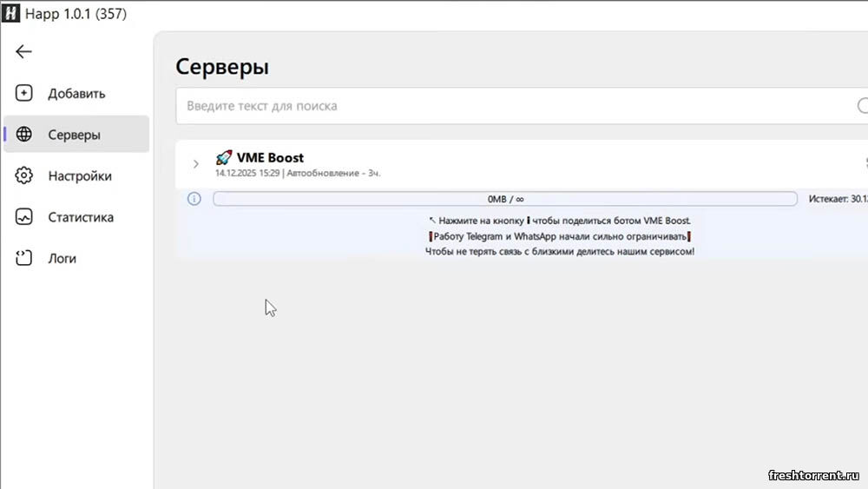Go to the Логи section
Viewport: 868px width, 489px height.
click(x=62, y=258)
